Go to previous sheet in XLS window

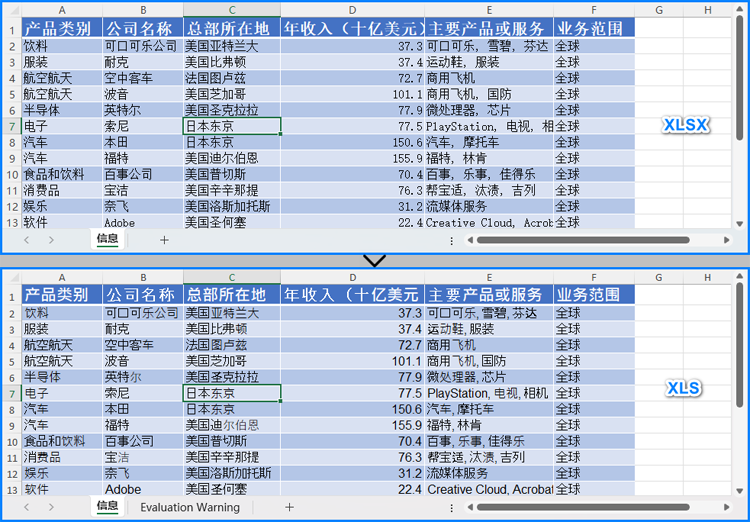(x=27, y=507)
